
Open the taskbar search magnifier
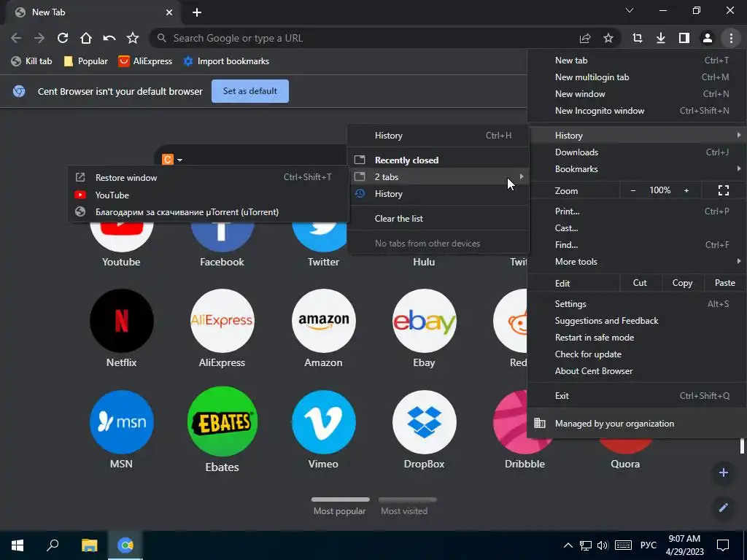point(53,545)
